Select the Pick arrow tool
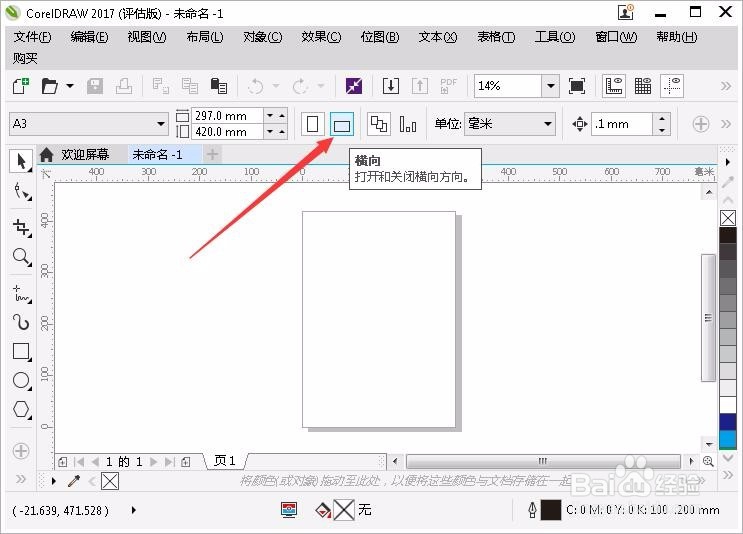Viewport: 743px width, 534px height. coord(21,161)
